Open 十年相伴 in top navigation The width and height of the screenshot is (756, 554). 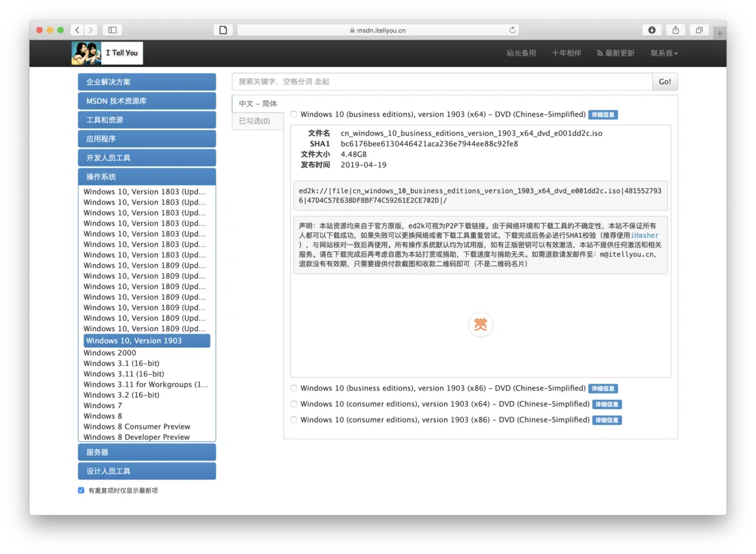[x=566, y=53]
